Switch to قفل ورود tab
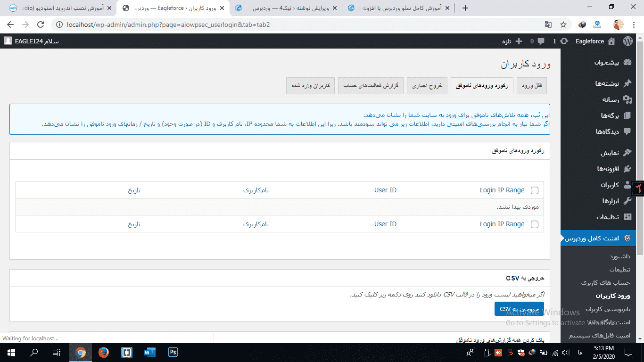644x362 pixels. click(x=532, y=86)
